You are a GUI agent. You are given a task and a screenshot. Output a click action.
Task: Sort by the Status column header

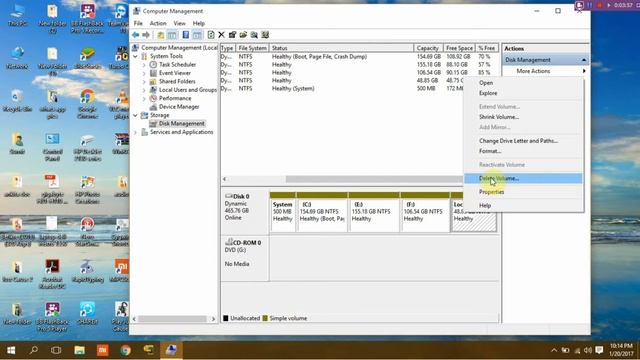click(x=341, y=48)
